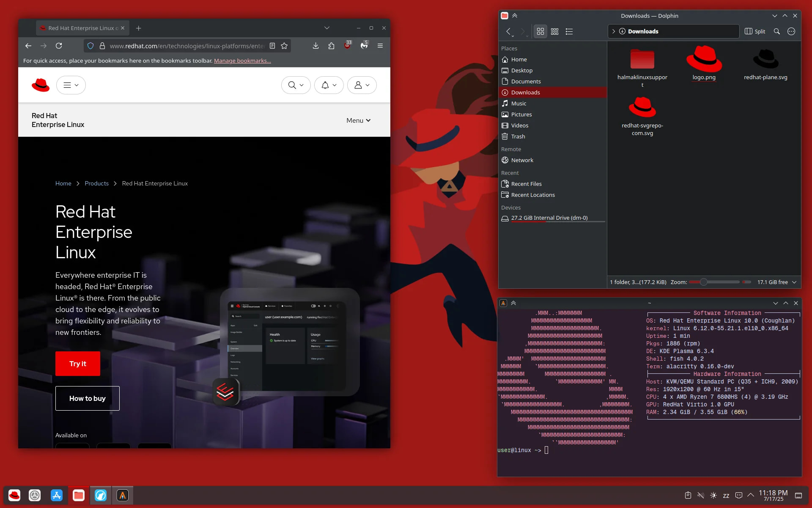Viewport: 812px width, 508px height.
Task: Open Firefox downloads panel icon
Action: click(x=315, y=46)
